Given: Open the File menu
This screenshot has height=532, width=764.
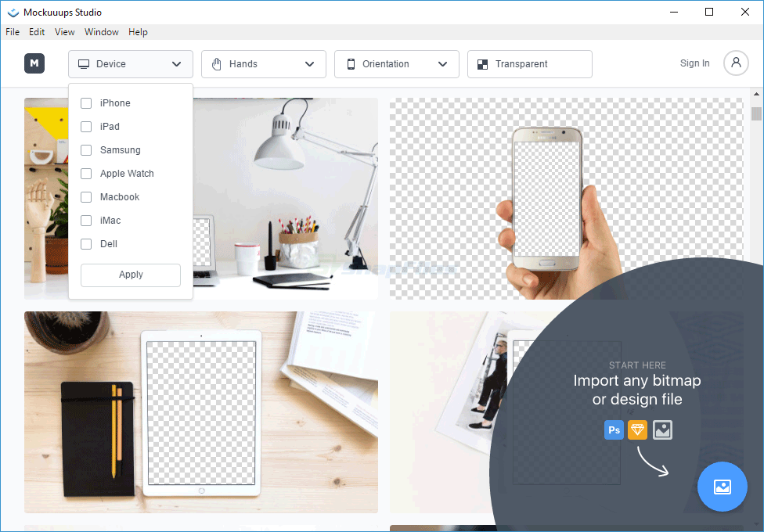Looking at the screenshot, I should (13, 32).
